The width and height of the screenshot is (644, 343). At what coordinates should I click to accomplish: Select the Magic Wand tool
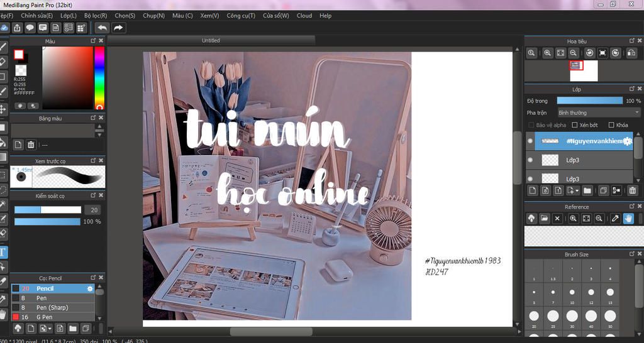[x=3, y=204]
